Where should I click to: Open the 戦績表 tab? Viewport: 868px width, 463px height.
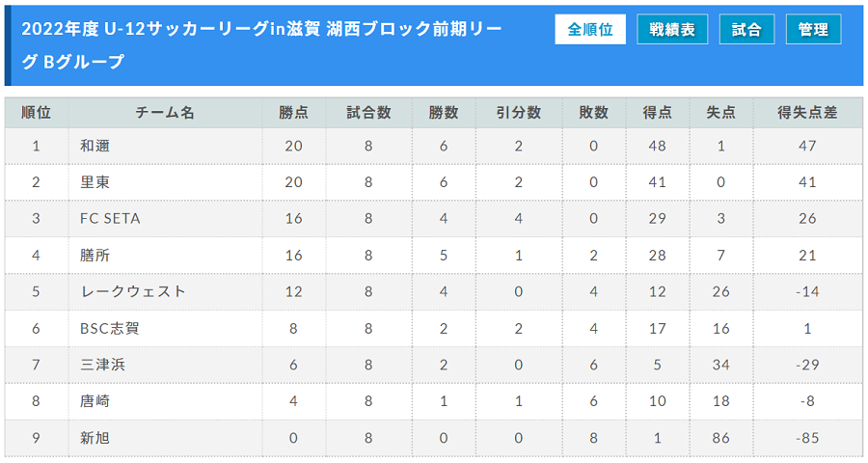(672, 29)
